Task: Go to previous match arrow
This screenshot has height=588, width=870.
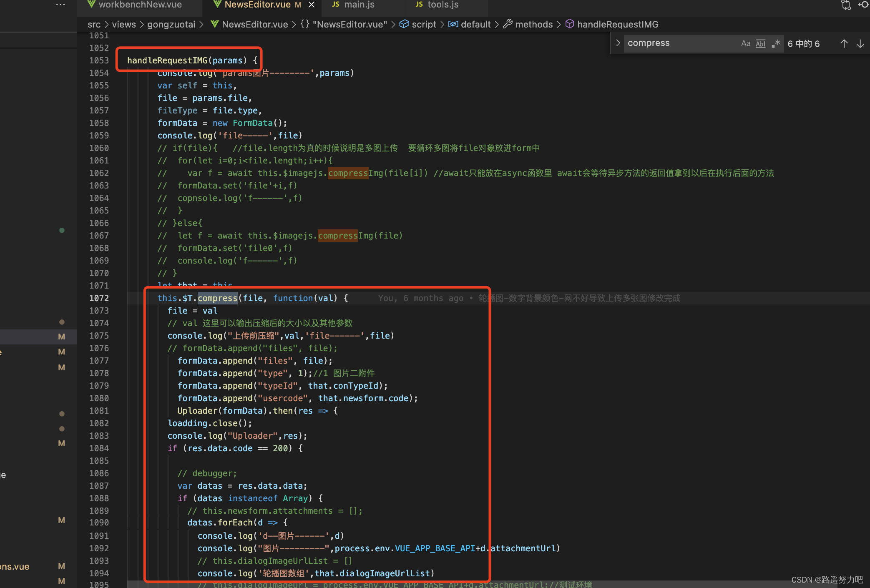Action: coord(844,43)
